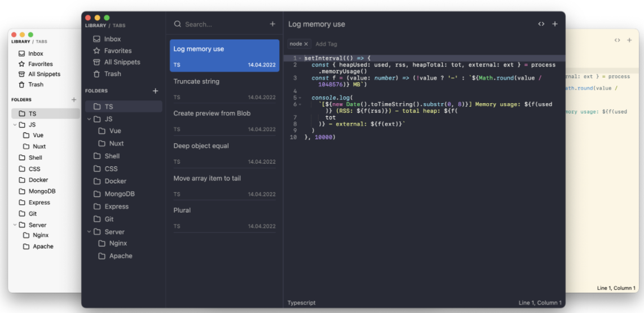Click the Favorites star icon in the dark window

(x=96, y=51)
